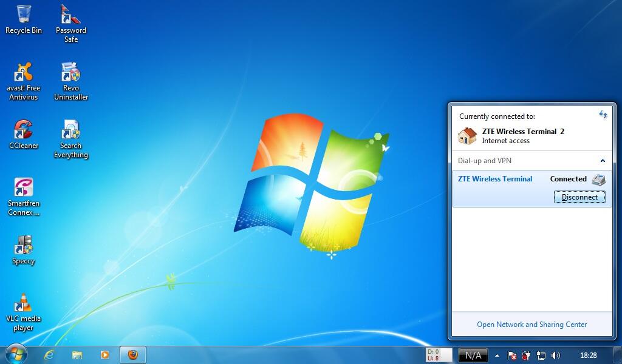
Task: Refresh the network list with arrows icon
Action: [603, 115]
